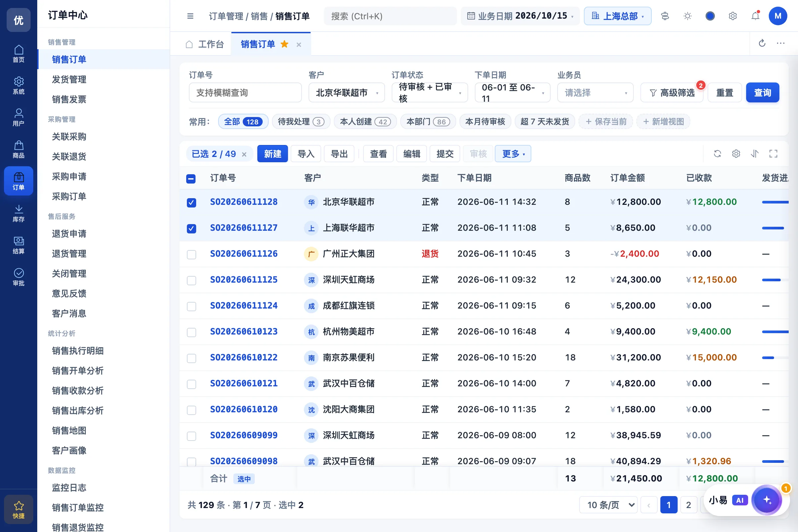The image size is (798, 532).
Task: Check order SO20260611125 checkbox
Action: coord(192,280)
